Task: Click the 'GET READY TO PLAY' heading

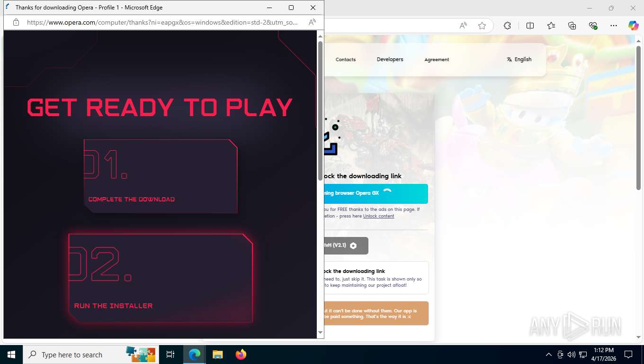Action: point(160,107)
